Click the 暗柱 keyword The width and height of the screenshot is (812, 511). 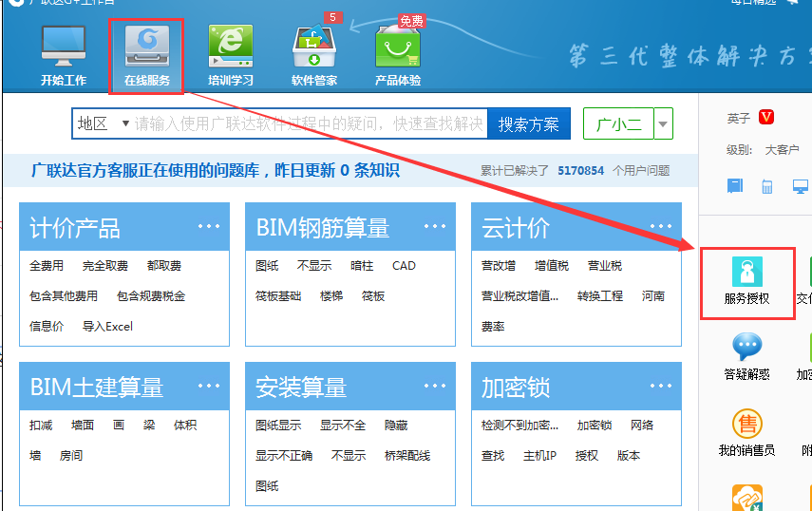pos(362,266)
